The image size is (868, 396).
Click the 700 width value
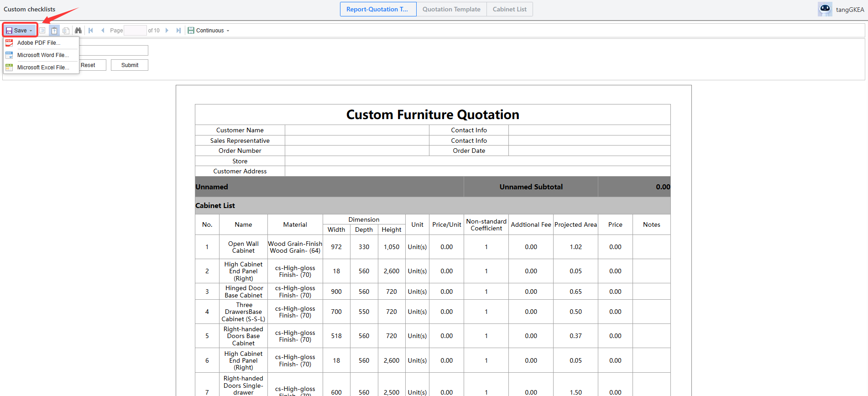pos(336,312)
